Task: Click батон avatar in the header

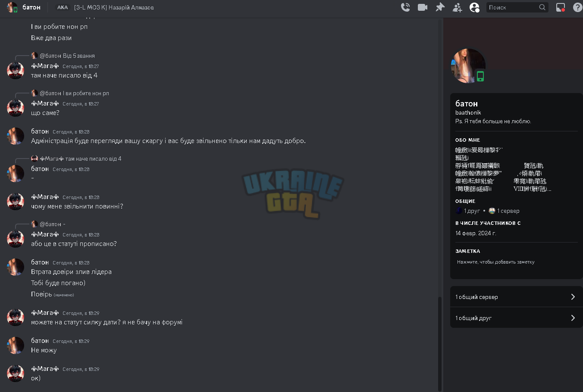Action: click(x=12, y=7)
